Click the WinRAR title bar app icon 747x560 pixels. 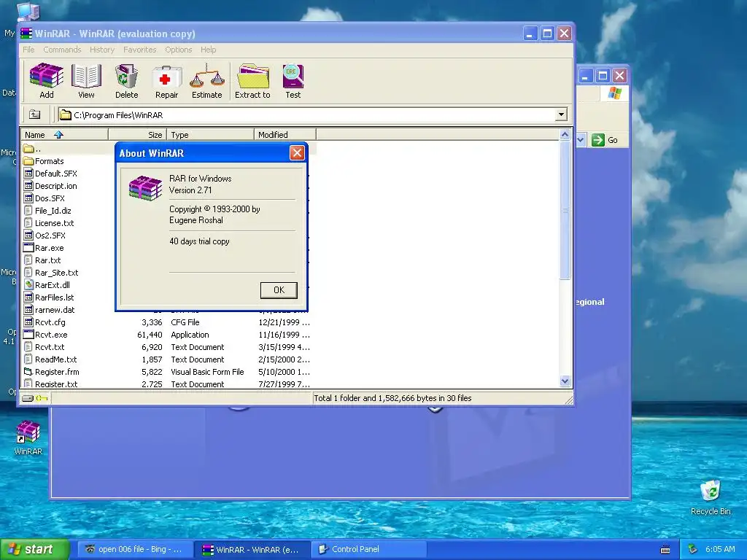[26, 34]
